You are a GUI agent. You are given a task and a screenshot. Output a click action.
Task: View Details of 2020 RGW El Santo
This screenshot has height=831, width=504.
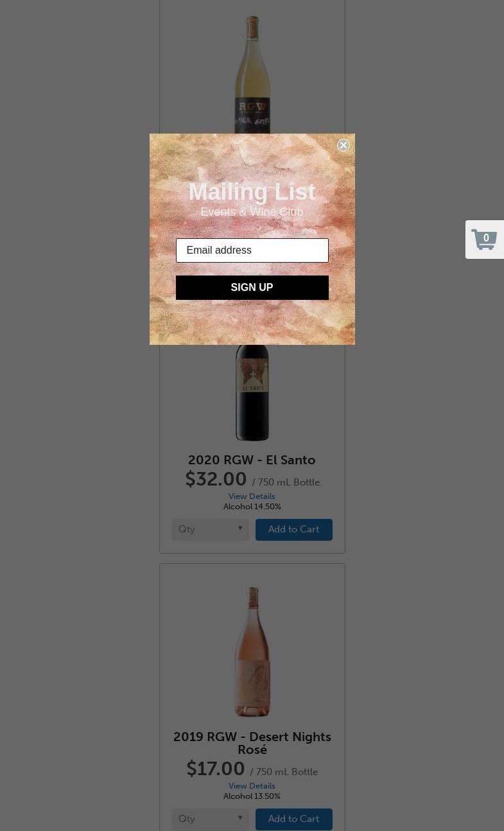pyautogui.click(x=252, y=496)
